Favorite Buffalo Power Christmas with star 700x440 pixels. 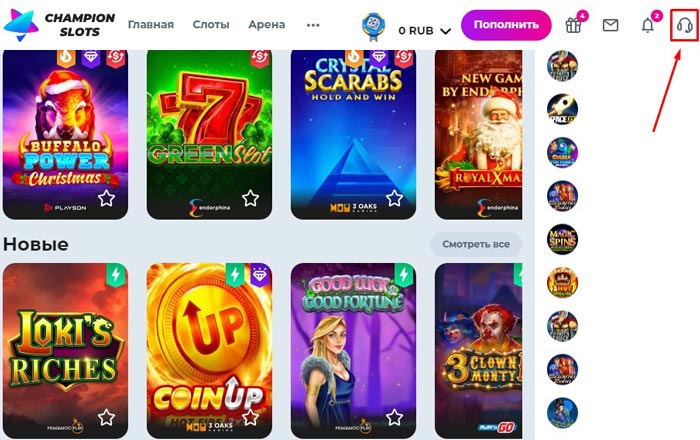point(106,198)
